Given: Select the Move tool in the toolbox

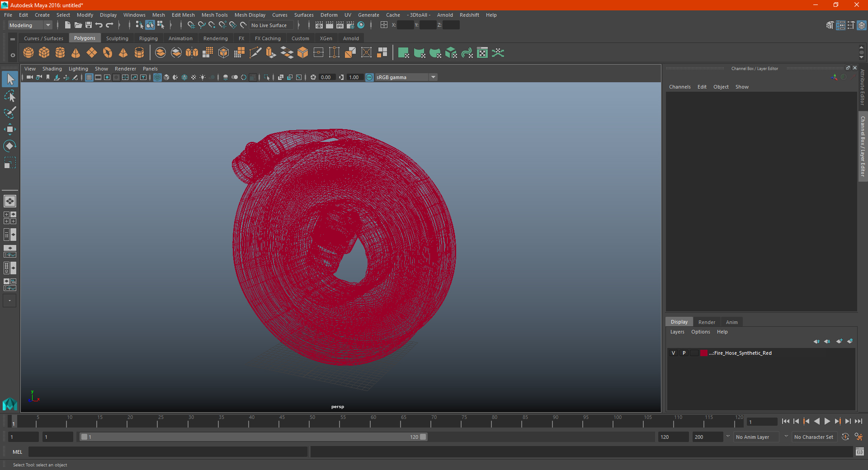Looking at the screenshot, I should [x=10, y=129].
